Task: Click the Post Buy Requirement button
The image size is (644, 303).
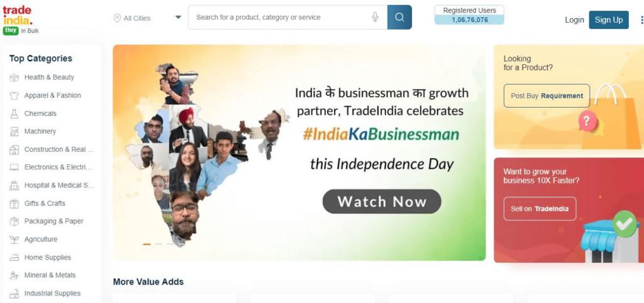Action: point(547,96)
